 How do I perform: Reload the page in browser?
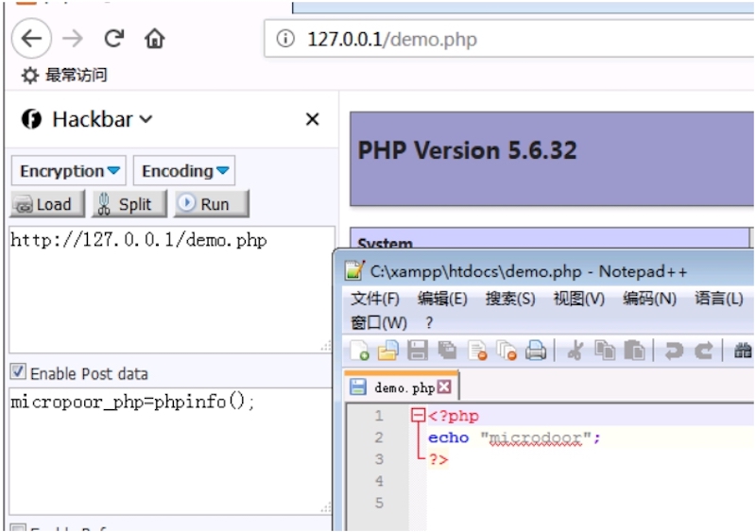point(114,39)
